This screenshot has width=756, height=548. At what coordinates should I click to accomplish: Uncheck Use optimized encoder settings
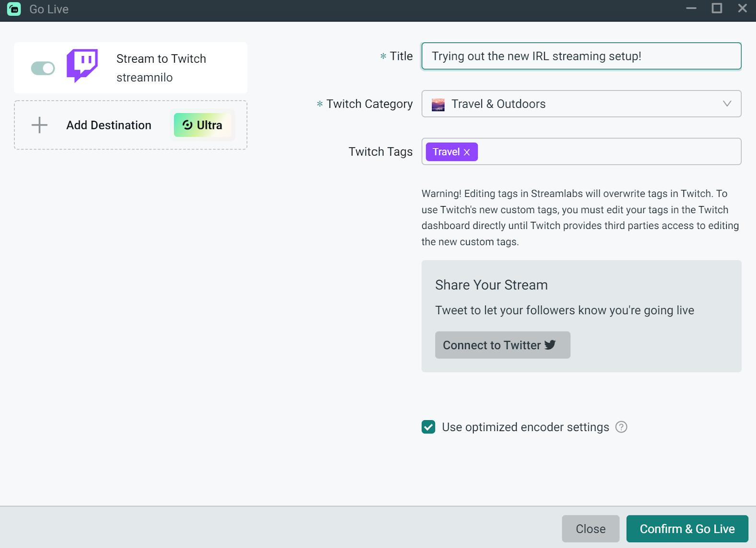(x=428, y=427)
